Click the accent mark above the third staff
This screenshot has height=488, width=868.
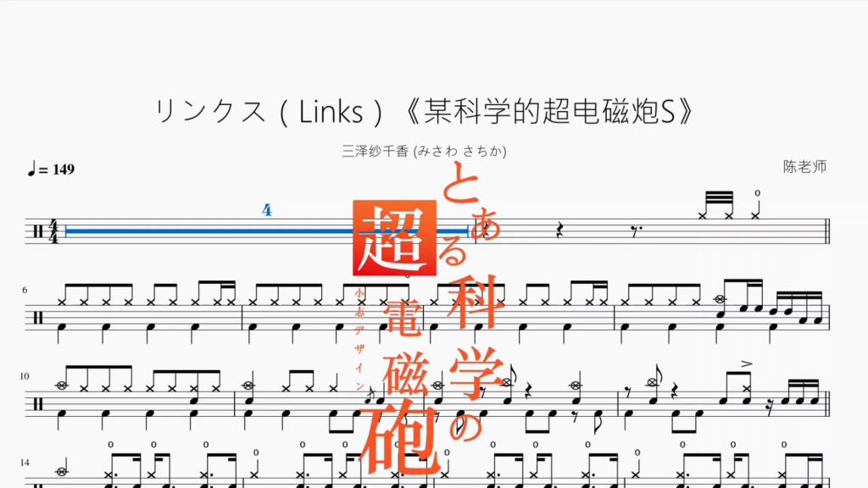(x=747, y=363)
